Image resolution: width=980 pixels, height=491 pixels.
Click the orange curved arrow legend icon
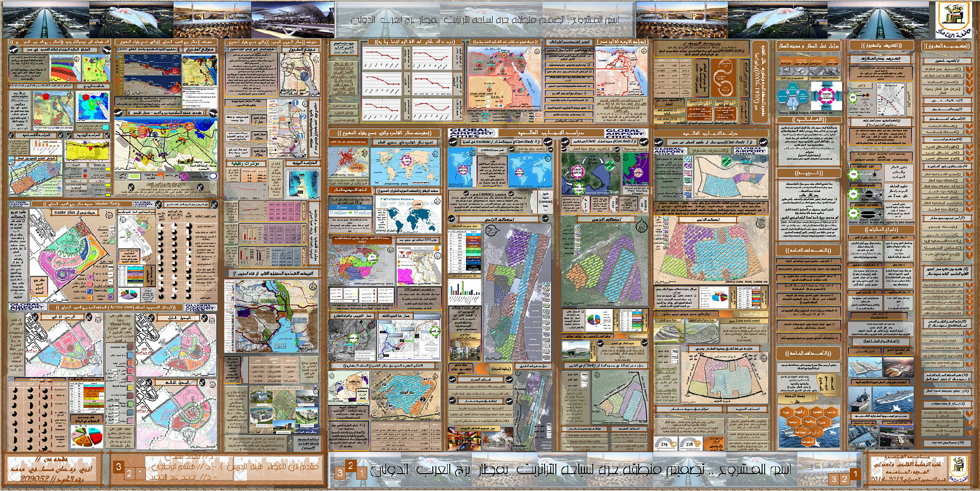(x=161, y=175)
